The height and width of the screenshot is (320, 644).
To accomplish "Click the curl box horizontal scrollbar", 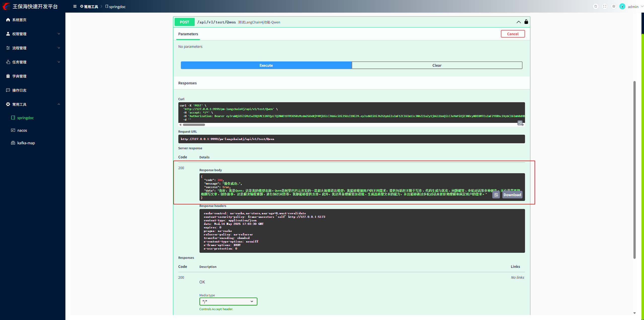I will click(194, 125).
